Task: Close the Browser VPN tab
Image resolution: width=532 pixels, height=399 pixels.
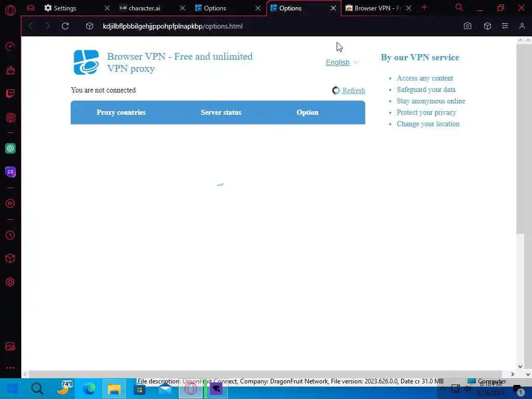Action: coord(408,8)
